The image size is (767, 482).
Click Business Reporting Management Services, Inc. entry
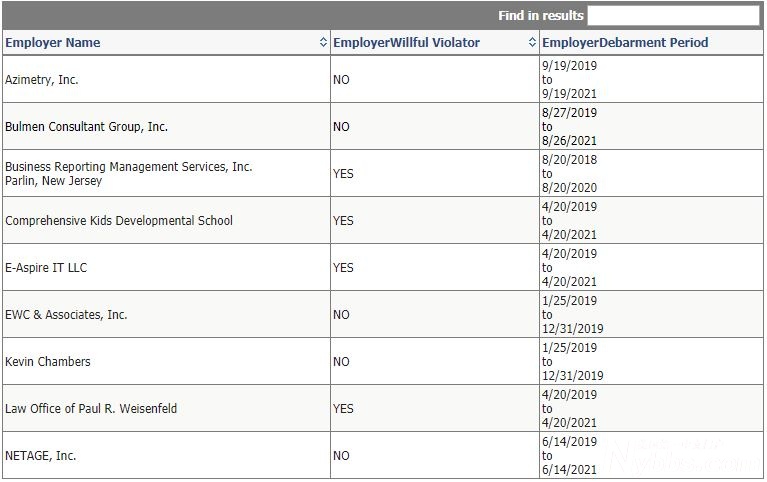[x=129, y=167]
